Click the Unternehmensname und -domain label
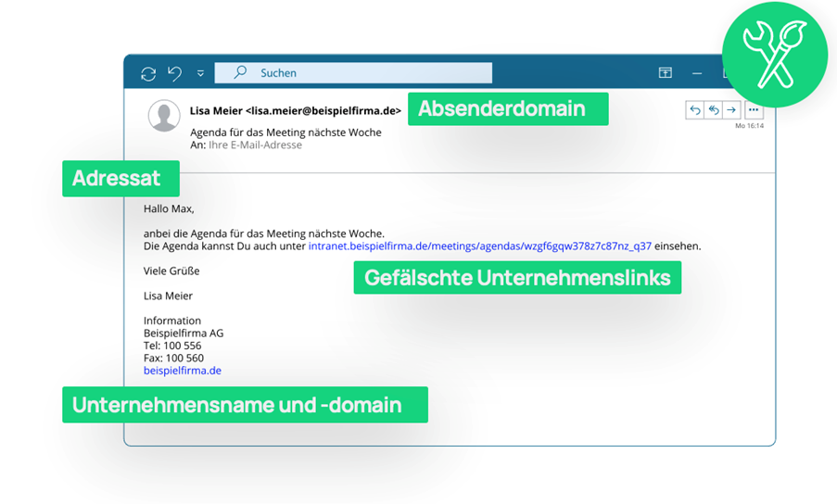Image resolution: width=837 pixels, height=504 pixels. pos(245,405)
